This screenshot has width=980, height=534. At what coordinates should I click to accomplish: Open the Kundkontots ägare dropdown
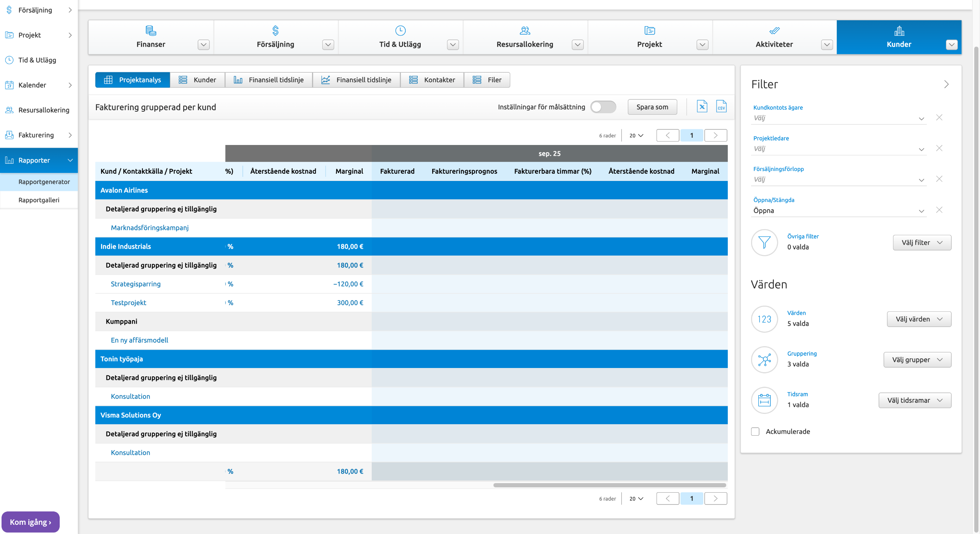[x=838, y=118]
